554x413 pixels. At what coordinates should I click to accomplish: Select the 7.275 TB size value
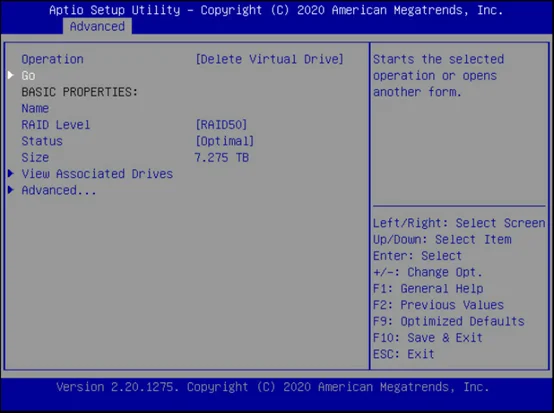coord(222,157)
